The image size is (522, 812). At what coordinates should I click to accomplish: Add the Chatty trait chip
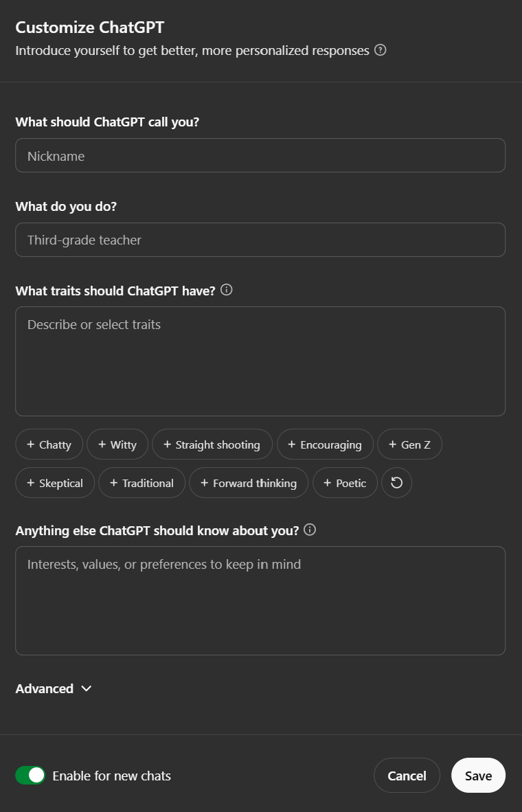[49, 444]
